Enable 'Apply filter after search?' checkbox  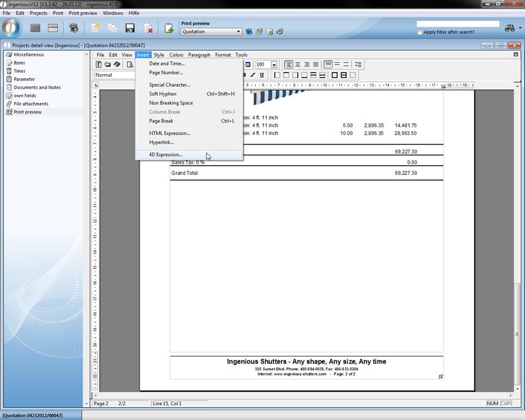click(x=420, y=32)
